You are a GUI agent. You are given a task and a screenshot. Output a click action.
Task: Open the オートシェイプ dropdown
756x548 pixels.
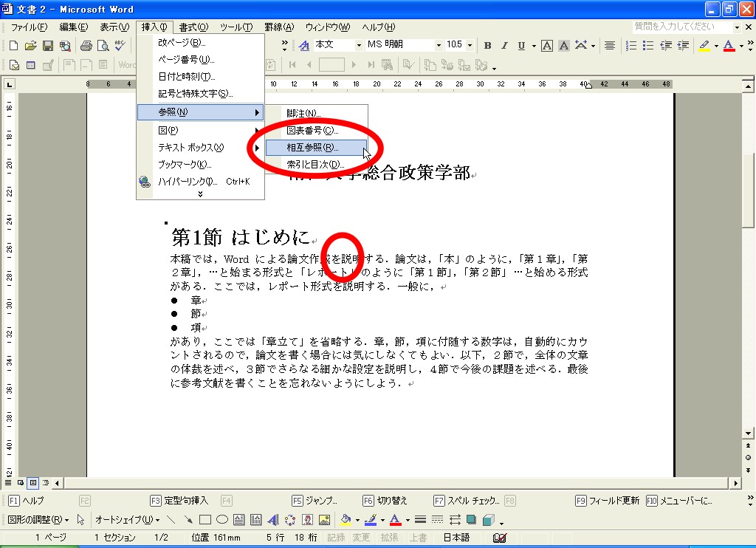tap(127, 519)
